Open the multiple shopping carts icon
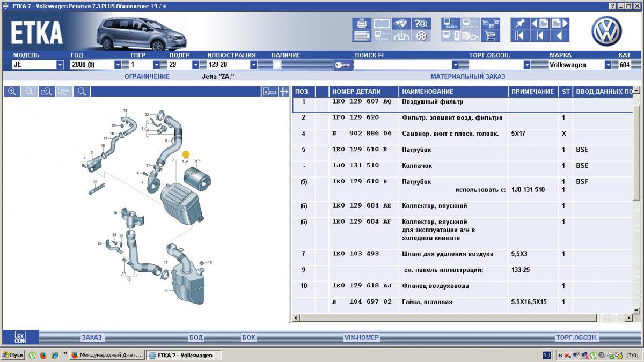The width and height of the screenshot is (644, 362). point(490,24)
